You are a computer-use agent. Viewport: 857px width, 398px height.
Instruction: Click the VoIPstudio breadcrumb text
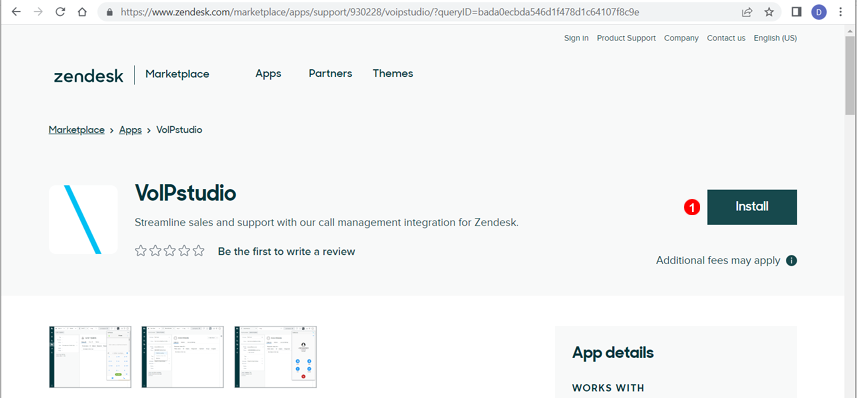pos(179,130)
